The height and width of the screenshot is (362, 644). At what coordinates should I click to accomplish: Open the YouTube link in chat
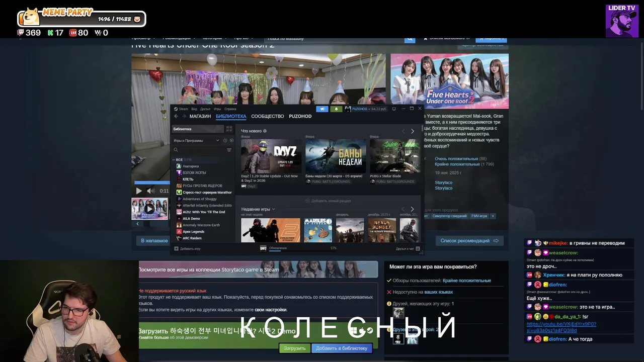point(561,327)
